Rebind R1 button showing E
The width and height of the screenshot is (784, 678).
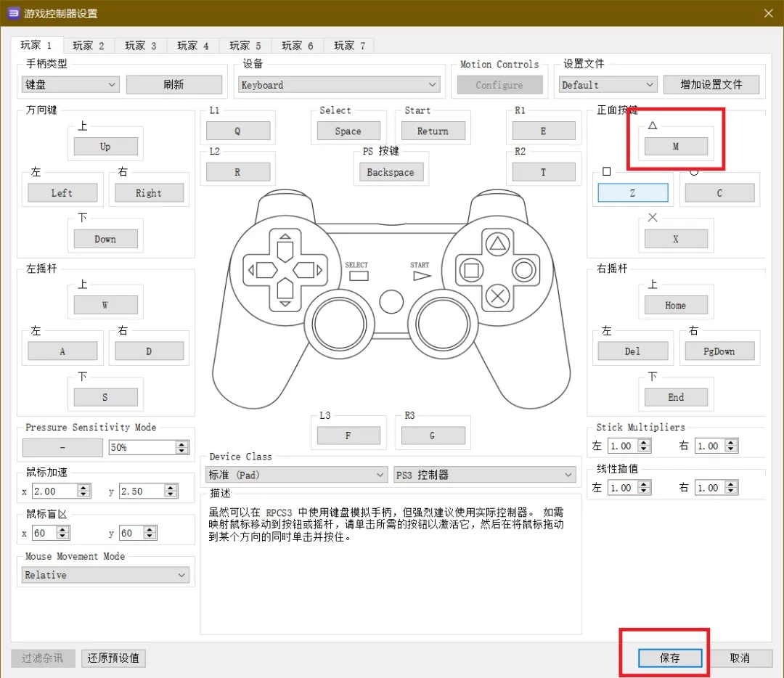point(544,131)
